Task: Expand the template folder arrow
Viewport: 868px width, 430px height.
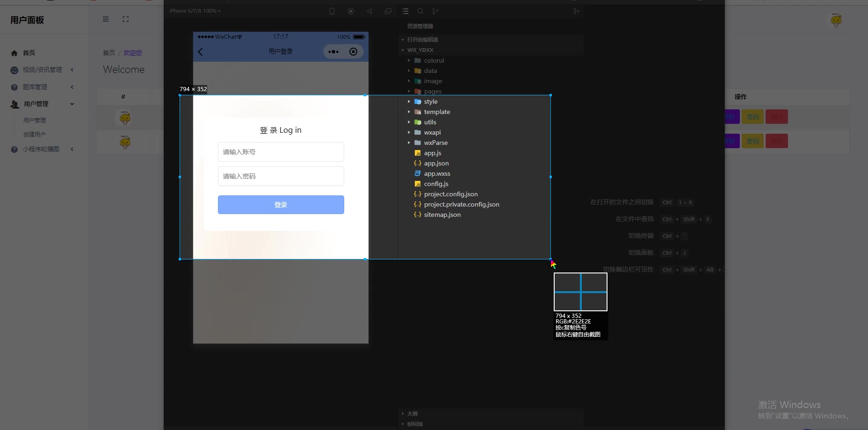Action: click(x=409, y=112)
